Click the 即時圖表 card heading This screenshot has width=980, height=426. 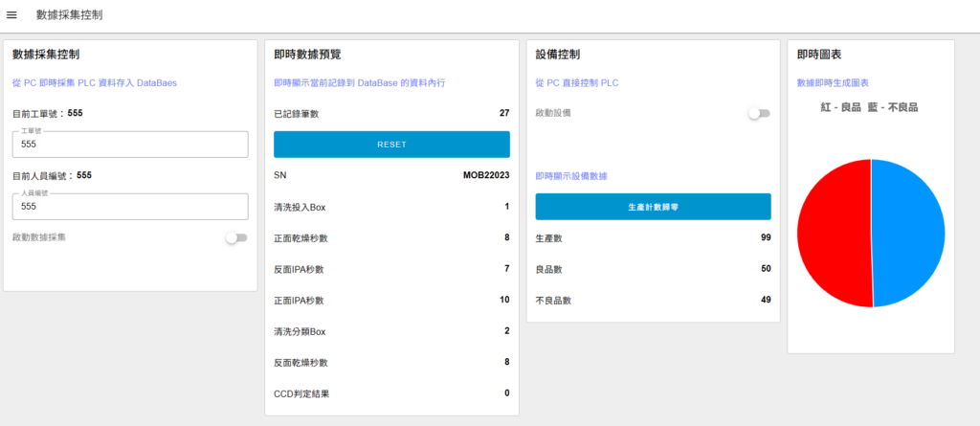[818, 55]
